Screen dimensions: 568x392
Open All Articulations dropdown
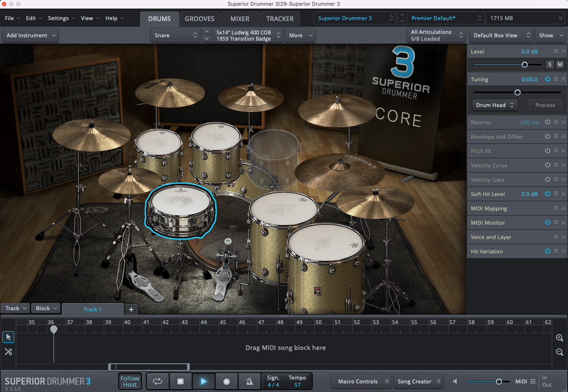tap(436, 35)
